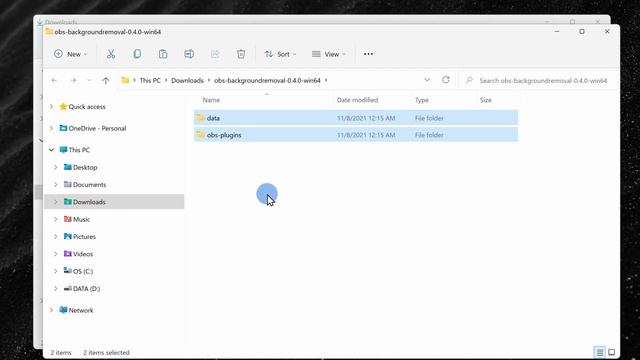Switch to large thumbnails view icon
This screenshot has width=640, height=360.
click(611, 352)
